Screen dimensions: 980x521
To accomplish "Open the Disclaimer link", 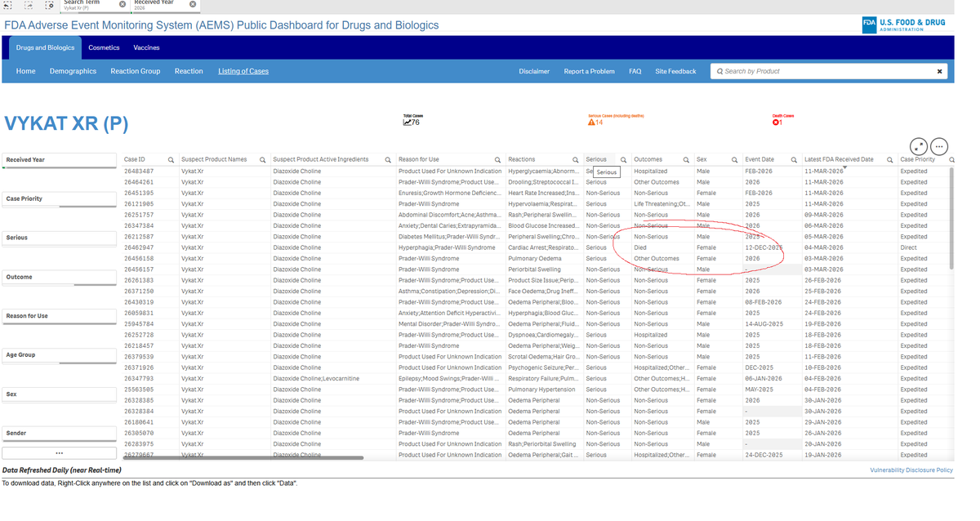I will pyautogui.click(x=534, y=71).
